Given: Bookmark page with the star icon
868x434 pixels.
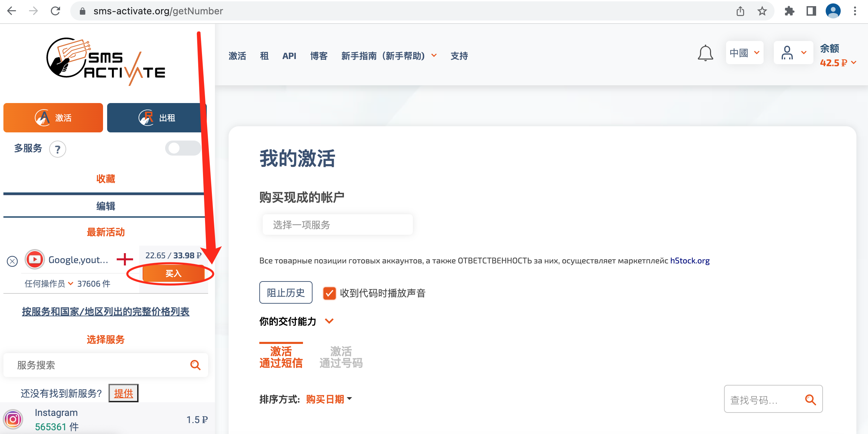Looking at the screenshot, I should point(762,11).
